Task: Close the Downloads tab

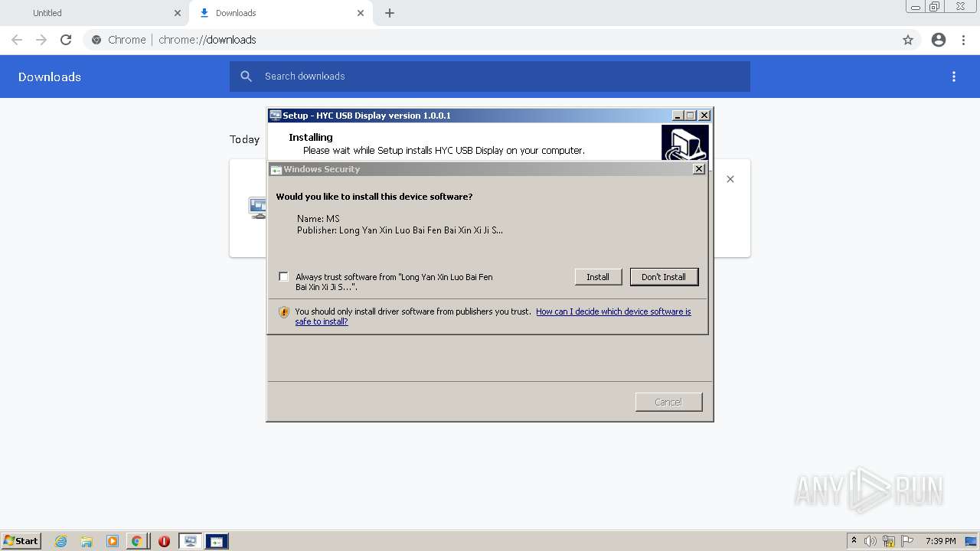Action: click(361, 13)
